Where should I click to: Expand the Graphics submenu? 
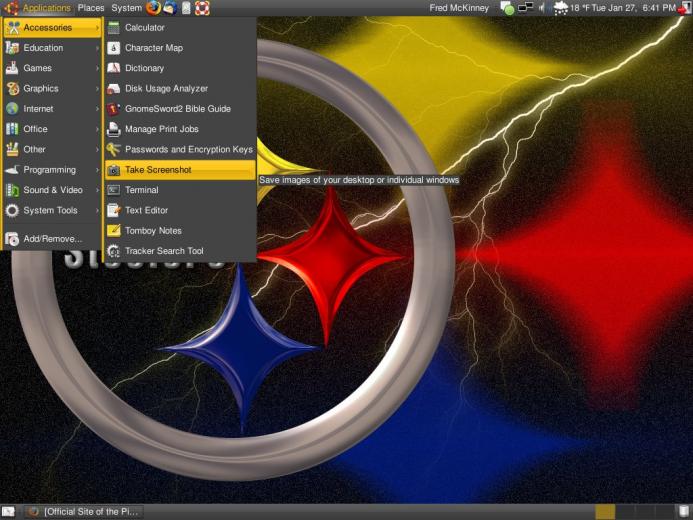(x=52, y=88)
